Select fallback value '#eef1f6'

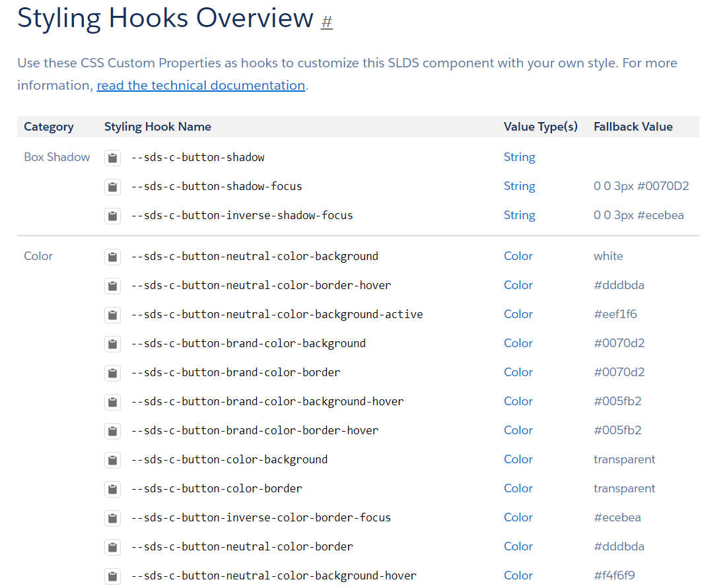click(x=615, y=314)
